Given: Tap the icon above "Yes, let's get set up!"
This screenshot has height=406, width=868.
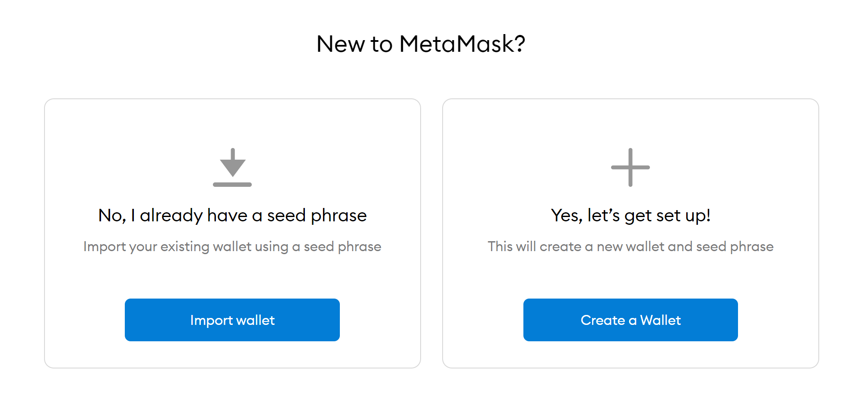Looking at the screenshot, I should pyautogui.click(x=630, y=167).
